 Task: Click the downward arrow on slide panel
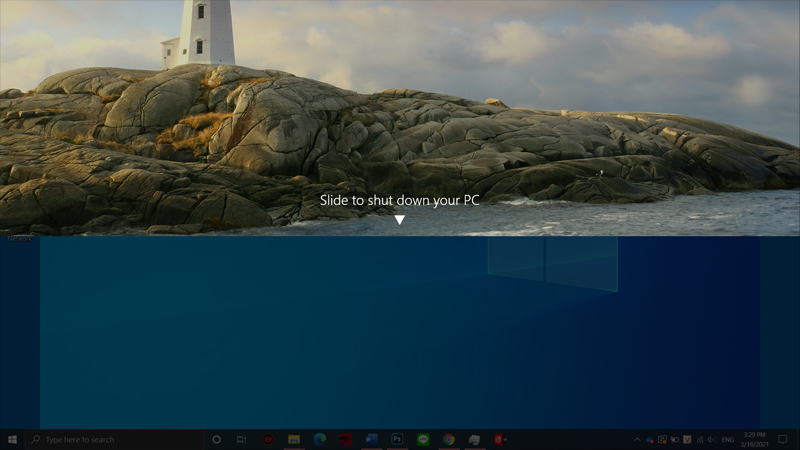(399, 220)
